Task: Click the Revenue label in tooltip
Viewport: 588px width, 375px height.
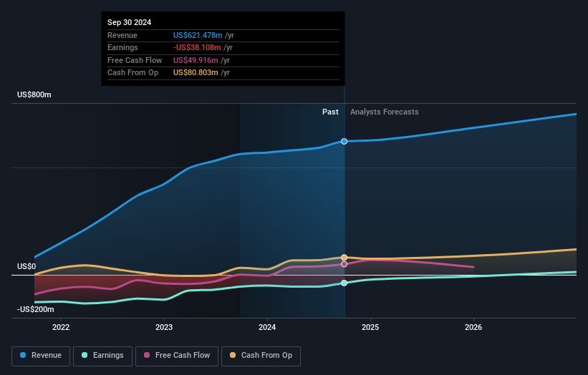Action: click(x=122, y=35)
